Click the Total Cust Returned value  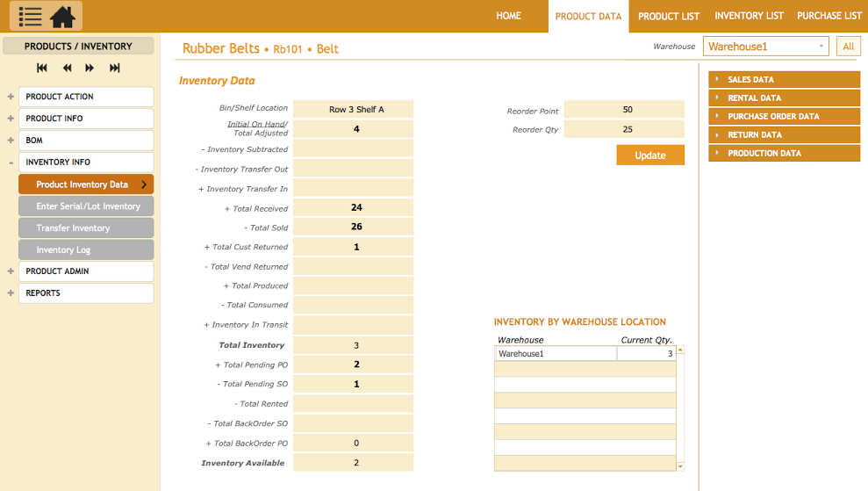(x=353, y=247)
